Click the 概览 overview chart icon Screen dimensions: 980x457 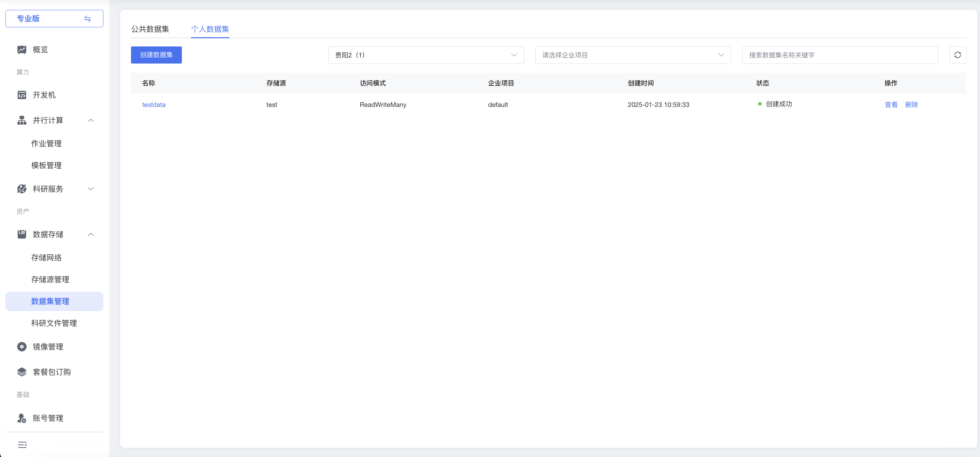[x=22, y=50]
